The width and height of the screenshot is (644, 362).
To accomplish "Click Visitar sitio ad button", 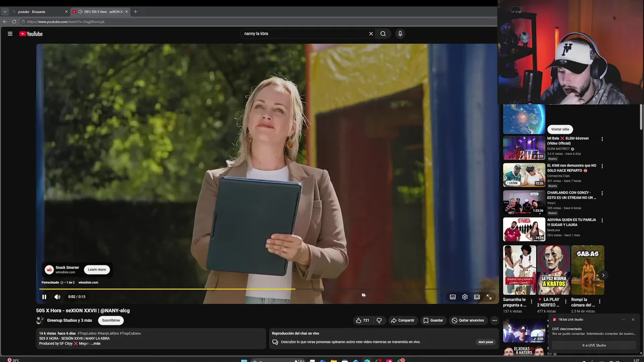I will 560,129.
